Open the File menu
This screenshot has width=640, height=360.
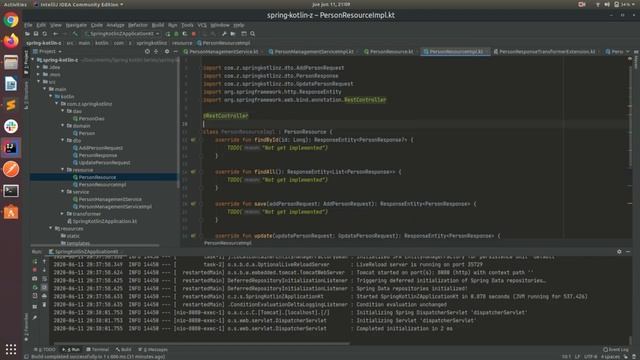tap(28, 25)
